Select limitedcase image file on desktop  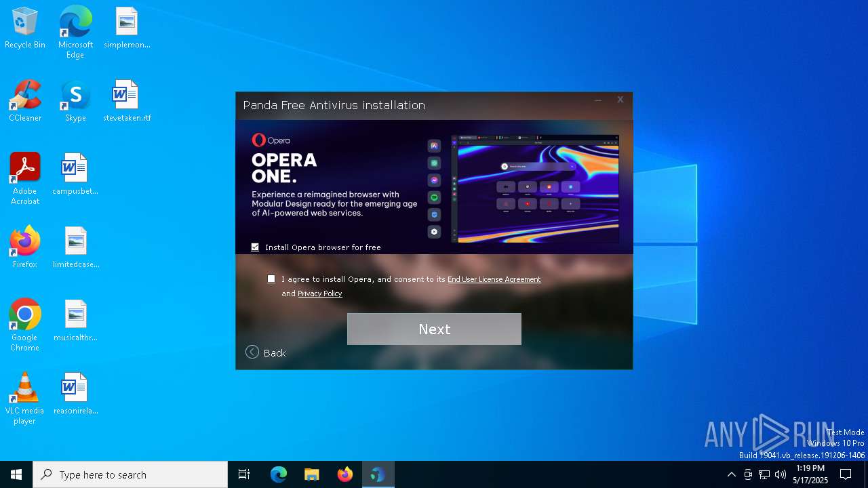coord(75,248)
